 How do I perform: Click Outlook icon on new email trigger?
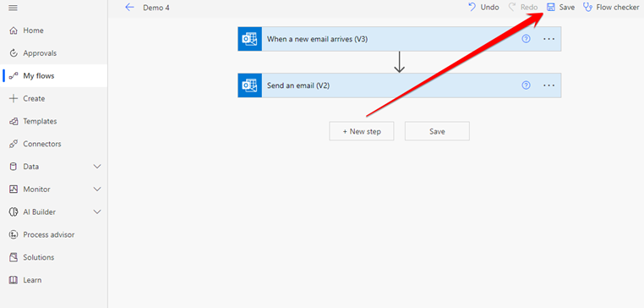[x=249, y=39]
